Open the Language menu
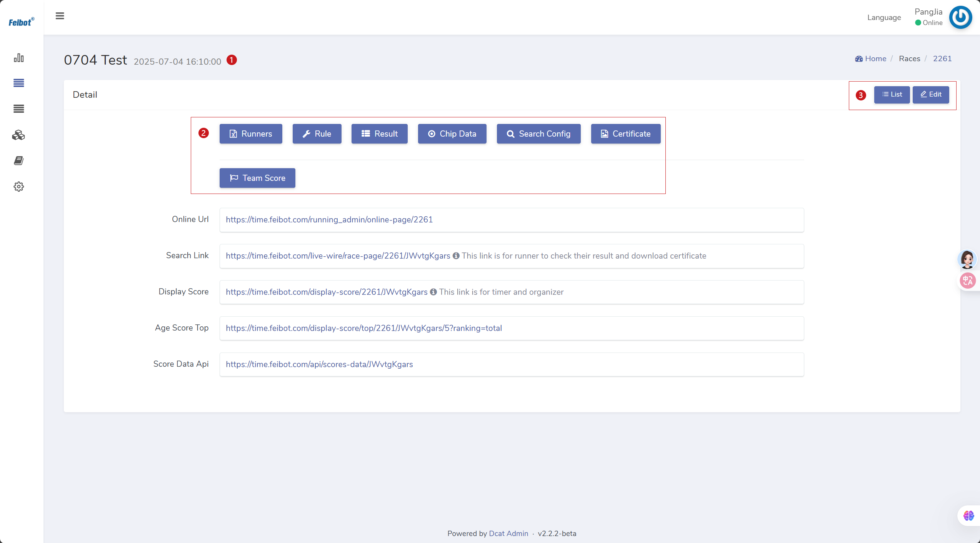980x543 pixels. pyautogui.click(x=884, y=17)
